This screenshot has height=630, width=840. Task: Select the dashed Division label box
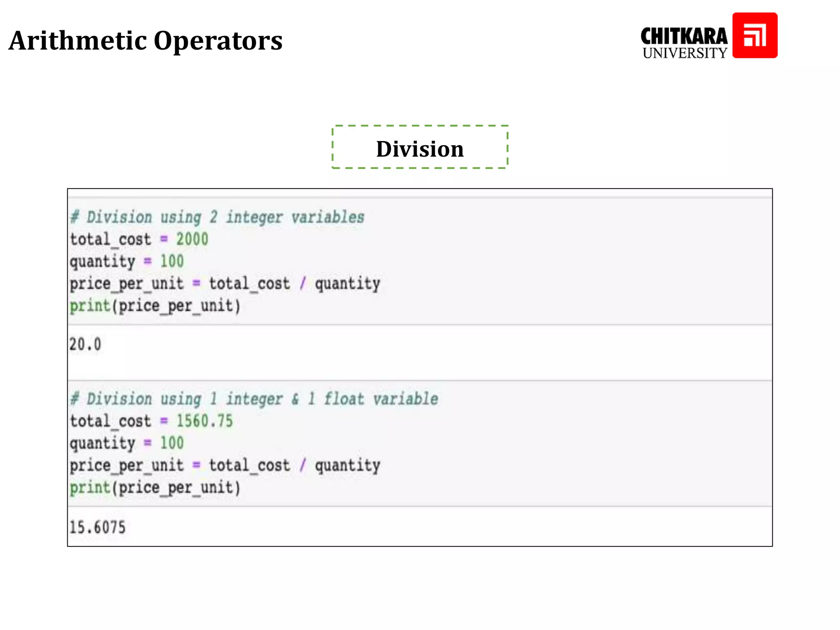click(x=420, y=147)
